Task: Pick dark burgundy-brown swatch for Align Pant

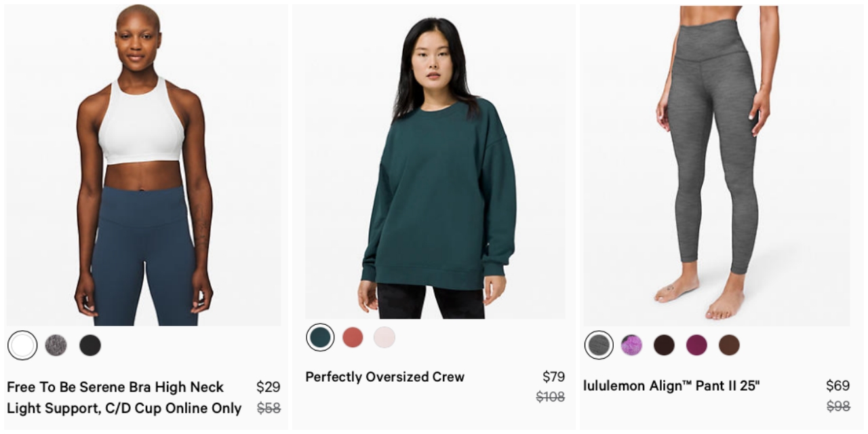Action: coord(664,345)
